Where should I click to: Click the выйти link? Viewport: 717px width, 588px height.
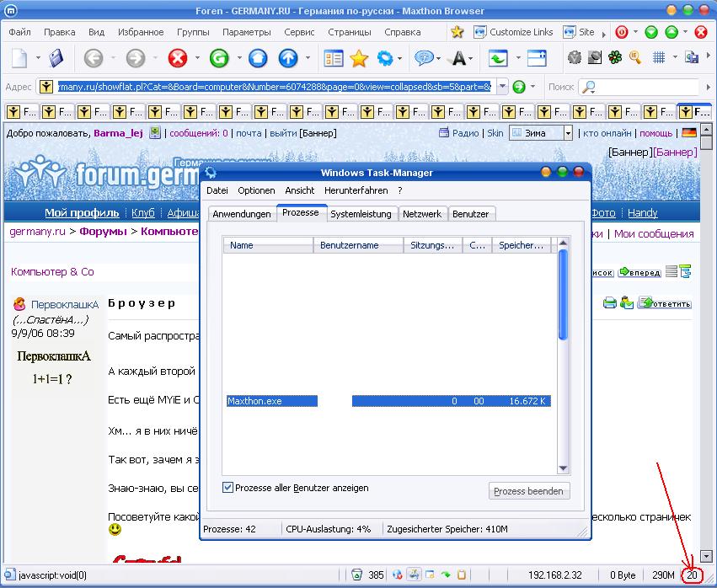coord(283,133)
